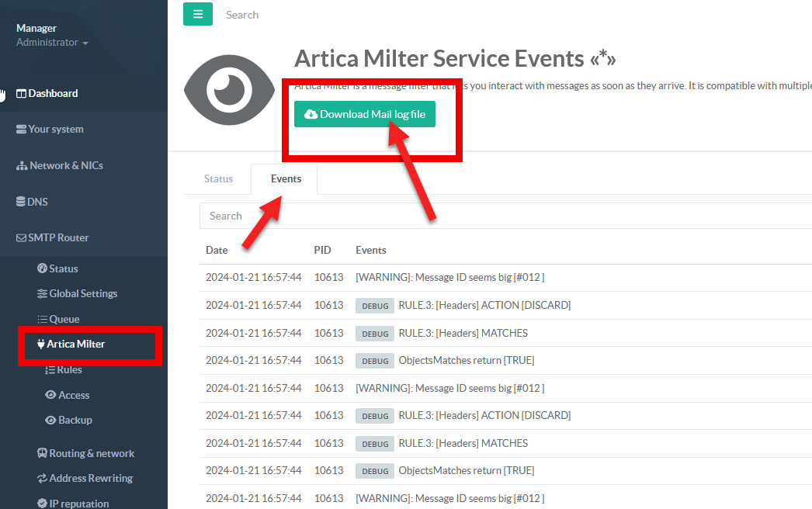Open the DNS sidebar section

click(37, 202)
